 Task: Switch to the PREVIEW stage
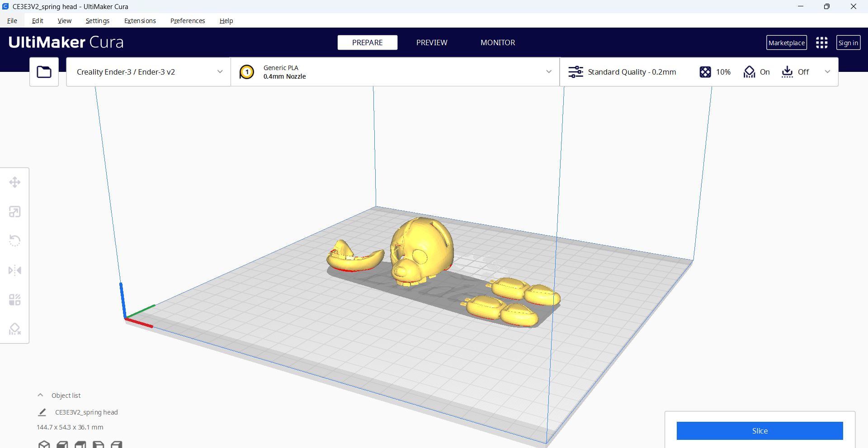click(432, 42)
